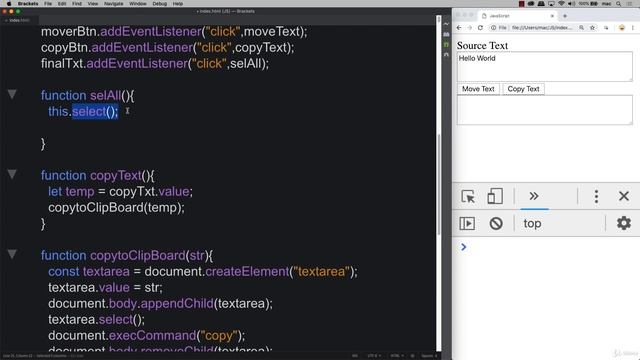Click the volume icon in menu bar
The width and height of the screenshot is (640, 360).
click(571, 4)
